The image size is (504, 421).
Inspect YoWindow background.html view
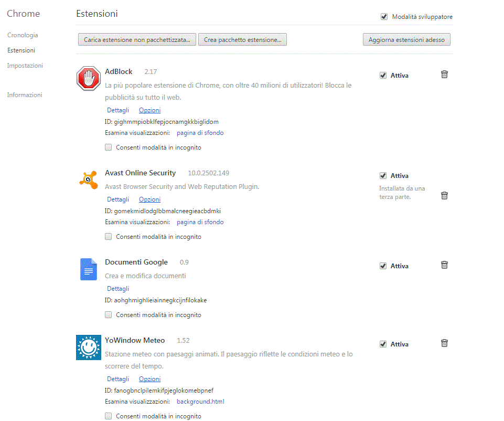coord(200,402)
